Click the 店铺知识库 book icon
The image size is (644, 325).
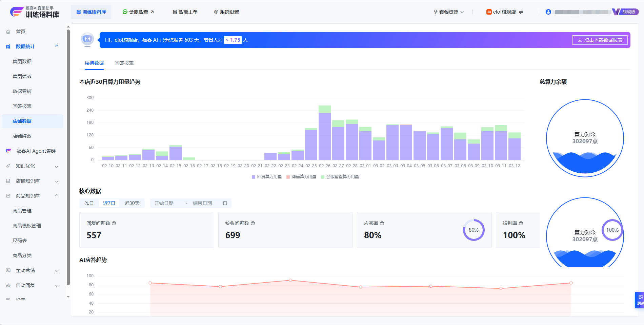tap(8, 181)
